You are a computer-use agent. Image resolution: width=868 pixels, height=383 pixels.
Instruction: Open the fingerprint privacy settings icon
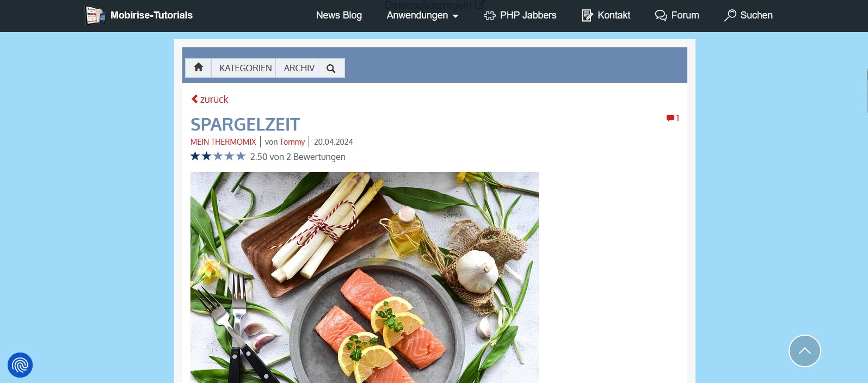[20, 365]
